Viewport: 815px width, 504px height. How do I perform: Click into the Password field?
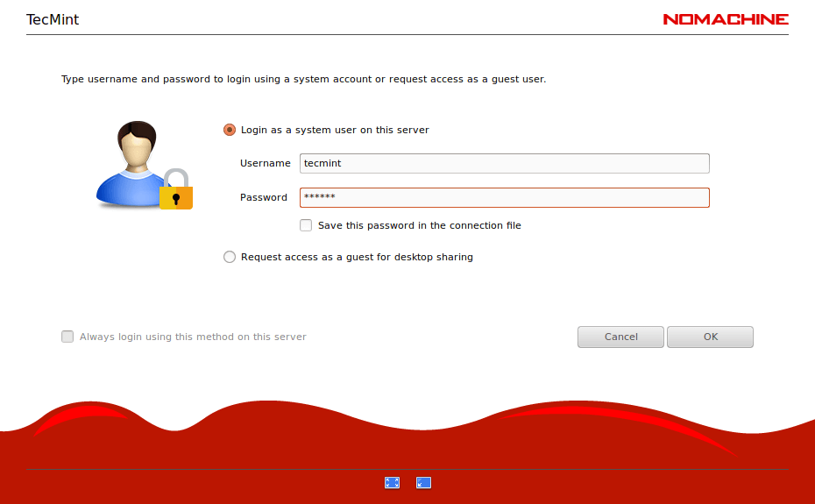pos(504,197)
